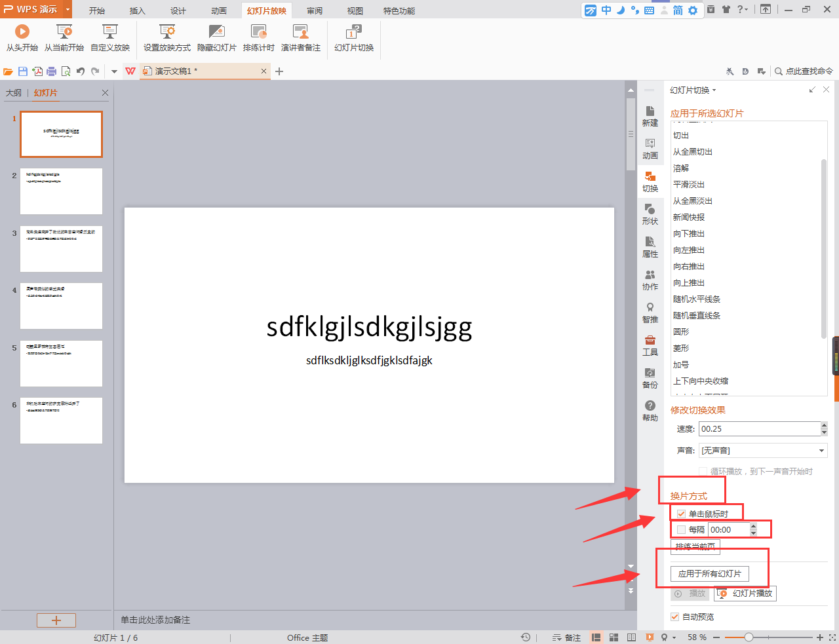Screen dimensions: 839x644
Task: Open custom slideshow (自定义放映) tool
Action: tap(110, 38)
